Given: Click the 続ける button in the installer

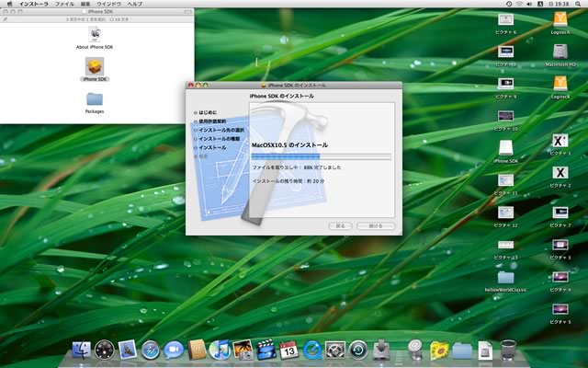Looking at the screenshot, I should (376, 225).
